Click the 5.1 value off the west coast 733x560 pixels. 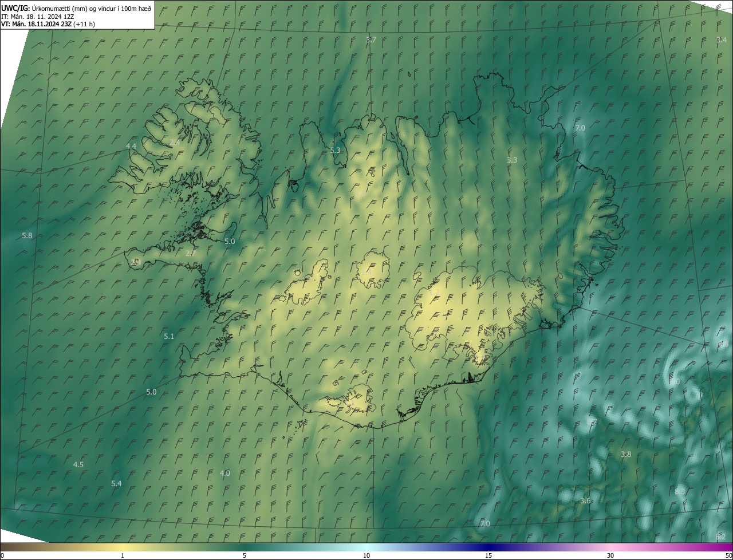pos(169,337)
